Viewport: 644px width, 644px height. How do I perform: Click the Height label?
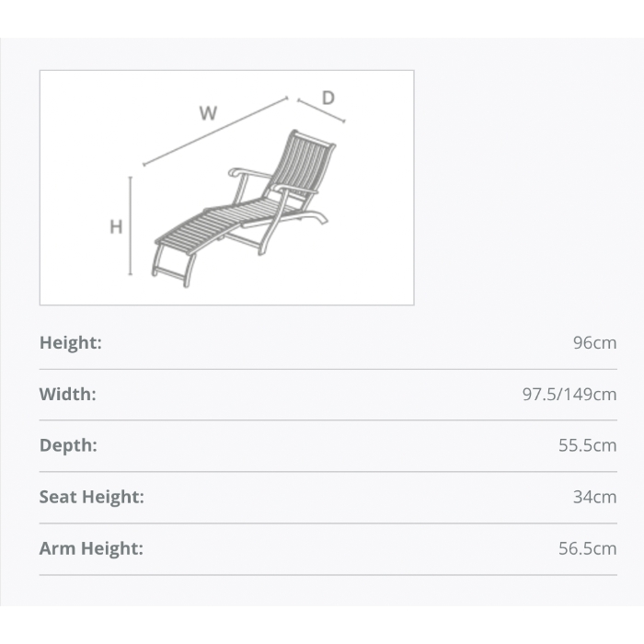tap(71, 342)
